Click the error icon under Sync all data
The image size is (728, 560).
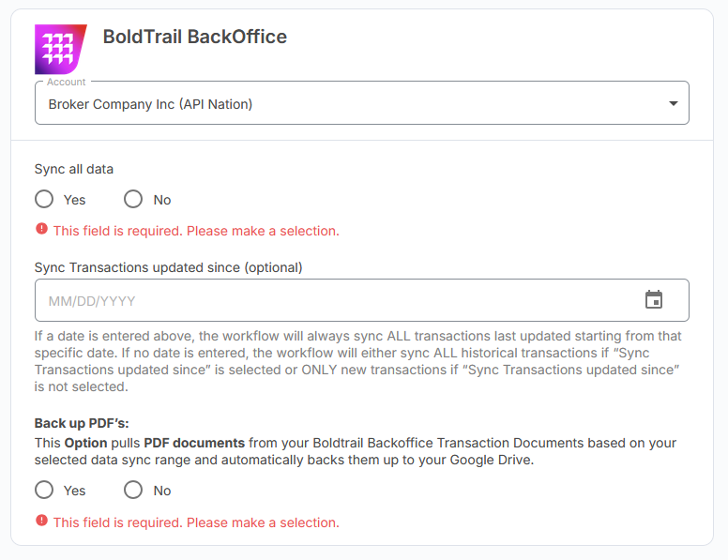[x=41, y=229]
